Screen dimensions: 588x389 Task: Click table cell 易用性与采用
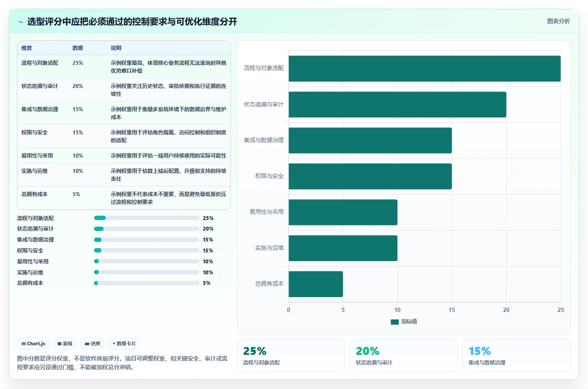point(37,156)
